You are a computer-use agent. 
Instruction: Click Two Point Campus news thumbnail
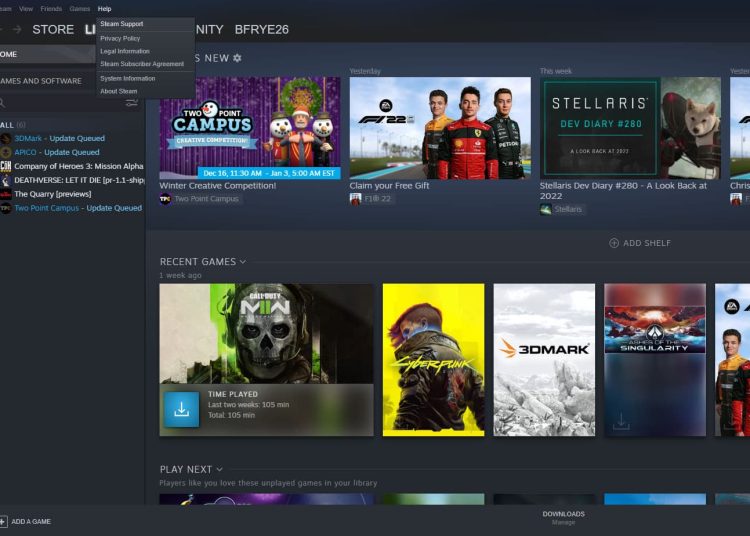point(250,128)
